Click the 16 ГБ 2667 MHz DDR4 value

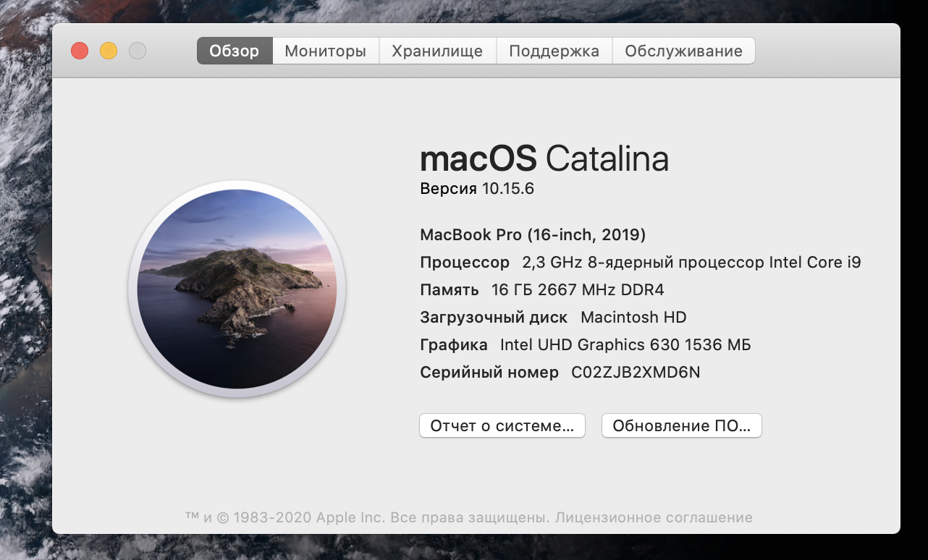click(577, 290)
